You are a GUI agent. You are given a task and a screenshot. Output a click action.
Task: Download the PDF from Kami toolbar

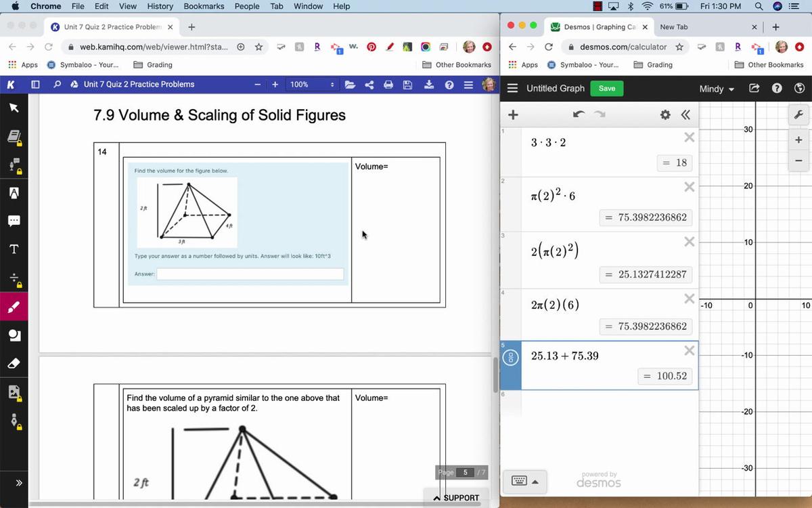(428, 85)
